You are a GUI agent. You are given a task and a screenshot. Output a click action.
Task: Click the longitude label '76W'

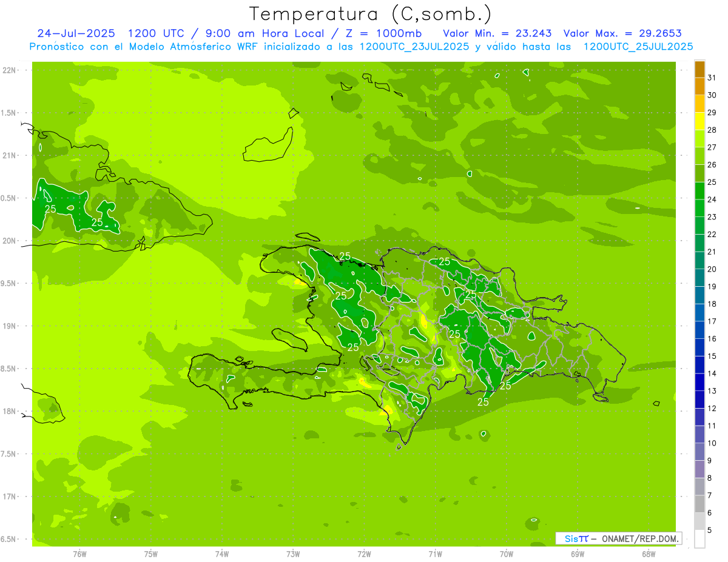click(79, 554)
